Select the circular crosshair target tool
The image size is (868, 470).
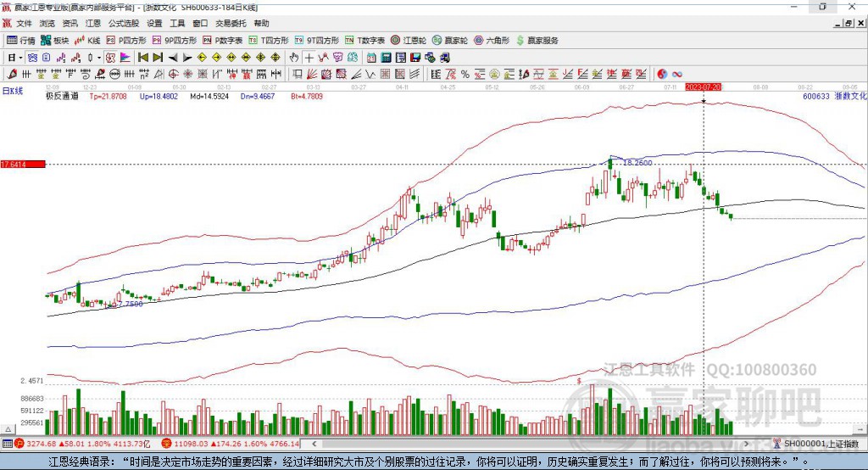pos(173,74)
